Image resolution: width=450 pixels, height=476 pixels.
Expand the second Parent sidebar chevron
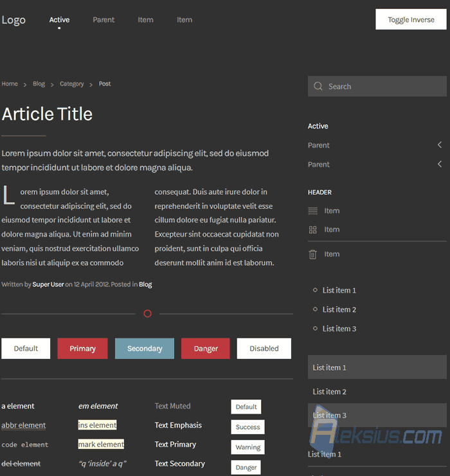(x=440, y=164)
